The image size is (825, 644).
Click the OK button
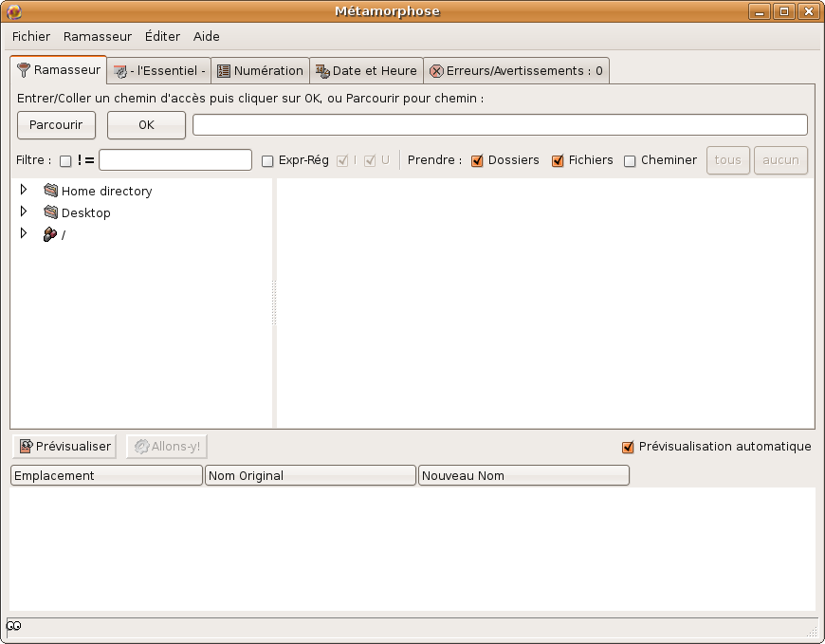146,125
